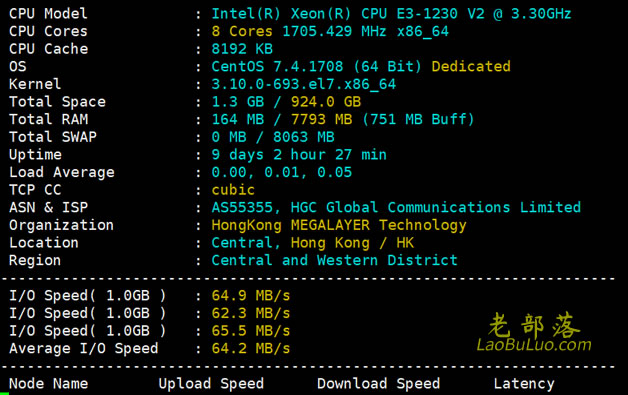Click the 8063 MB swap value

click(304, 137)
